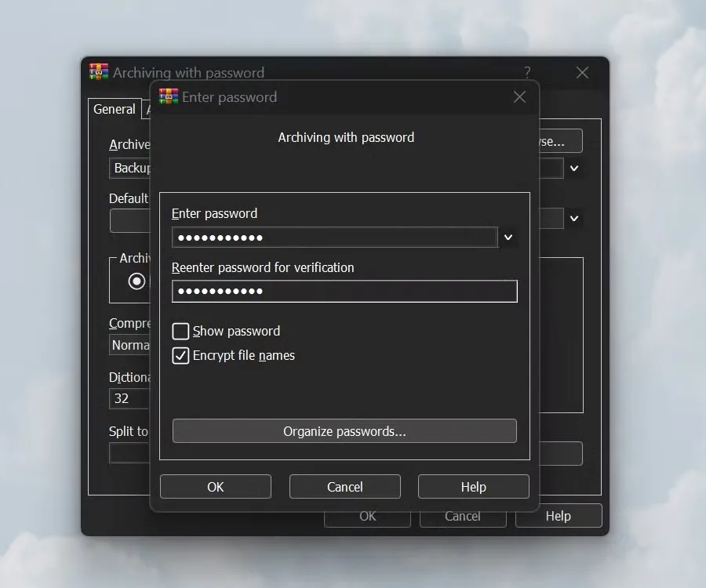The height and width of the screenshot is (588, 706).
Task: Click Cancel button in Archiving with password window
Action: [x=463, y=518]
